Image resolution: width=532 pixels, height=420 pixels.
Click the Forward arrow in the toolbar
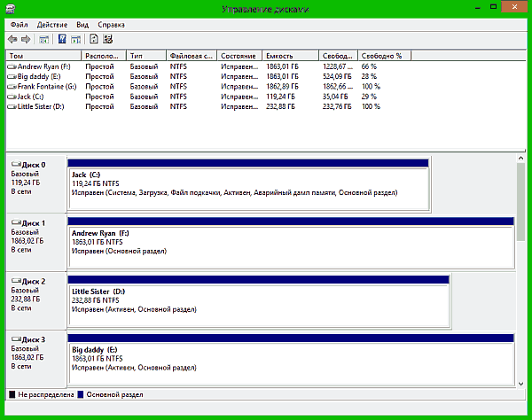(26, 39)
